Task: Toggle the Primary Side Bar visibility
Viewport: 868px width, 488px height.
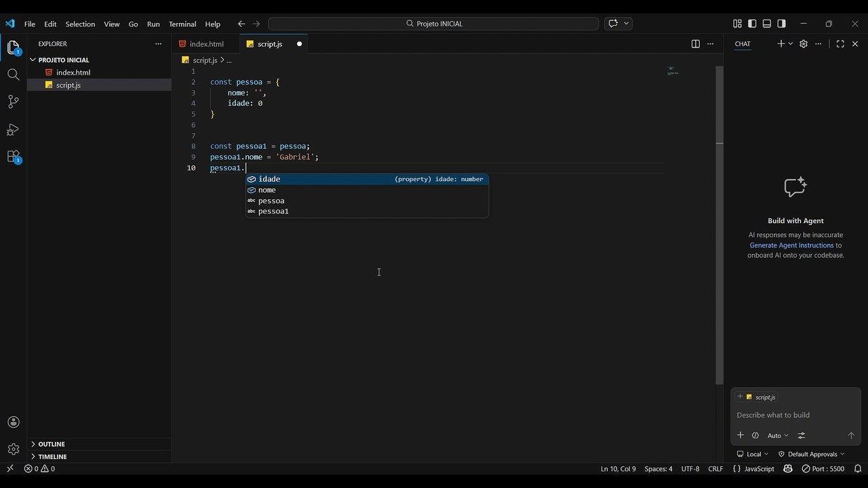Action: click(752, 24)
